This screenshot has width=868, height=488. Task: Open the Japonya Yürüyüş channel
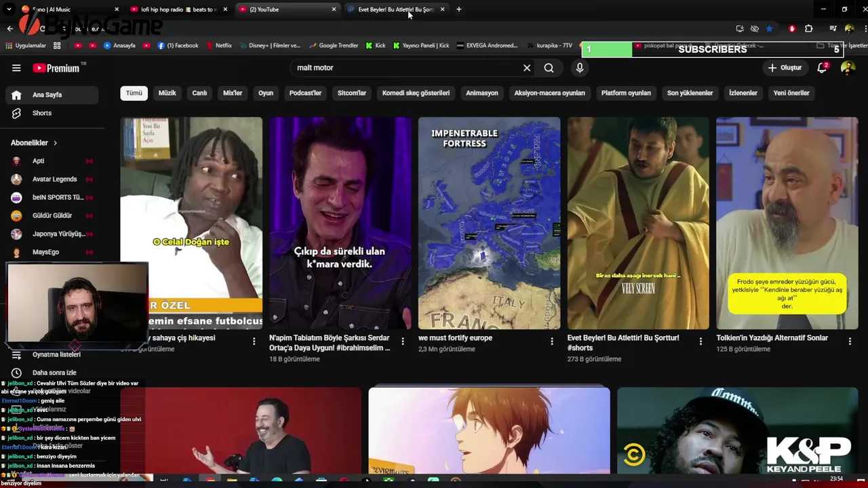coord(52,234)
